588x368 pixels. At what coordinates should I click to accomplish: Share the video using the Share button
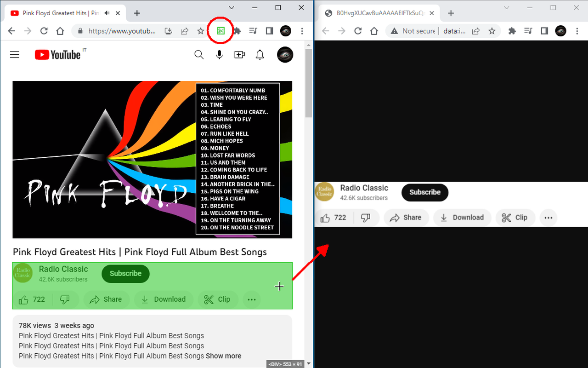pyautogui.click(x=106, y=299)
